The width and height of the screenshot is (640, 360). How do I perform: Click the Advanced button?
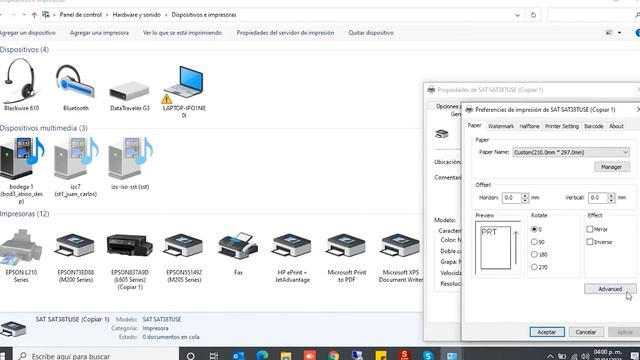tap(610, 289)
